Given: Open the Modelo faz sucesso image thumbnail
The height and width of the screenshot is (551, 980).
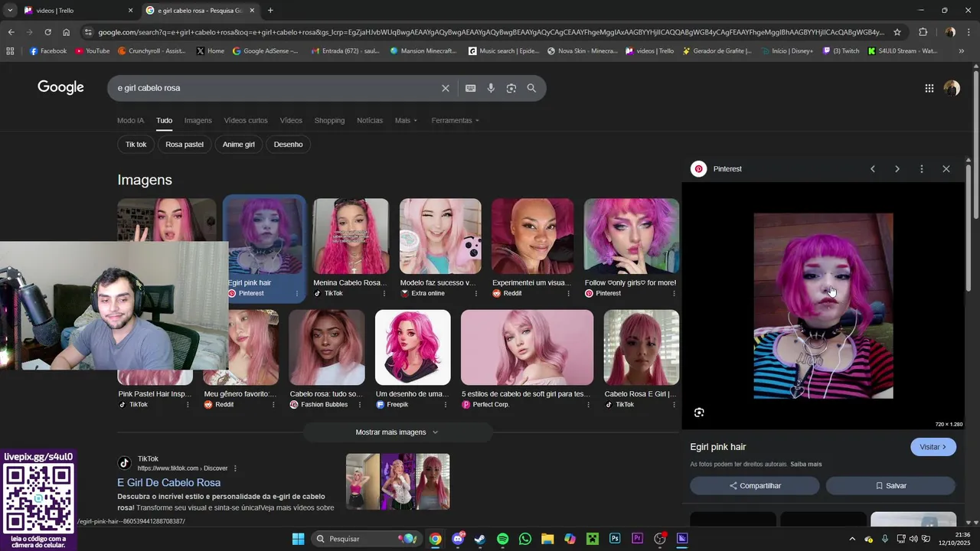Looking at the screenshot, I should (x=440, y=236).
